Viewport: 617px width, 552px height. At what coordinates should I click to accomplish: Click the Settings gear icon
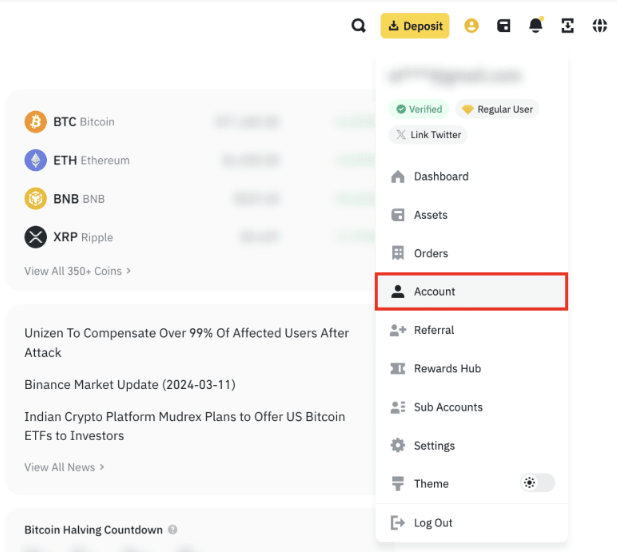[397, 445]
